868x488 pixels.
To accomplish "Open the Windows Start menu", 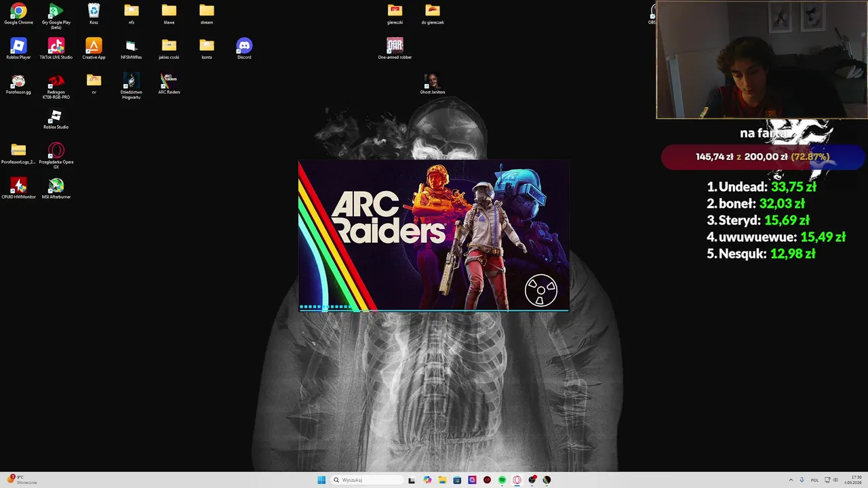I will click(x=321, y=480).
